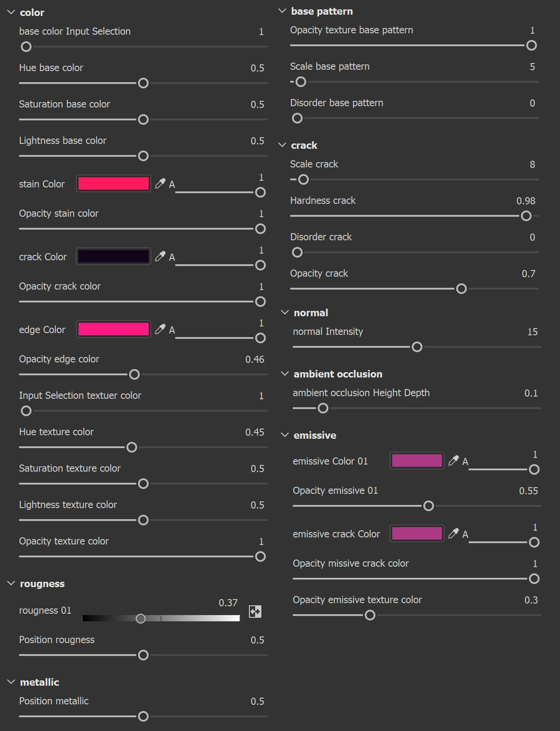Click the rougness 01 invert gradient icon
Screen dimensions: 560x731
click(x=255, y=612)
